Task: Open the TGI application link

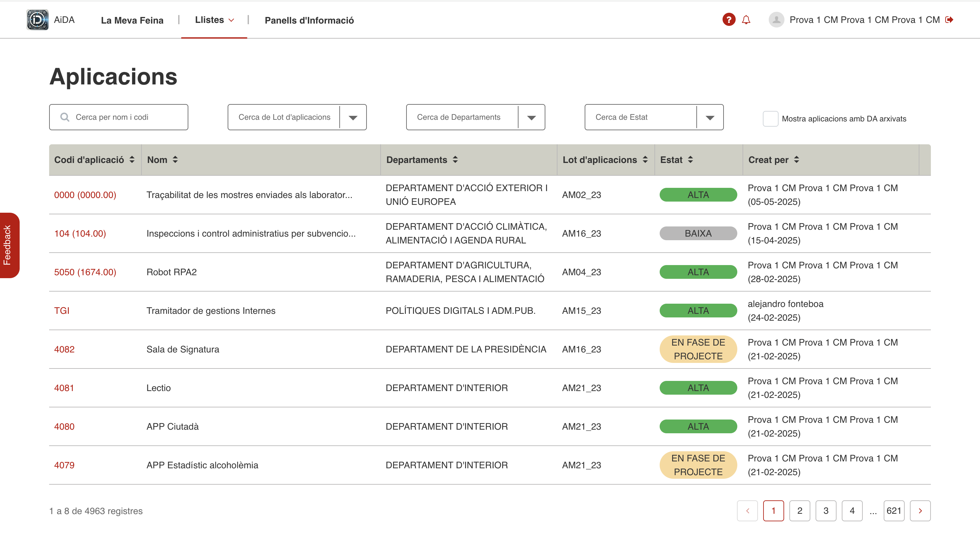Action: (x=62, y=311)
